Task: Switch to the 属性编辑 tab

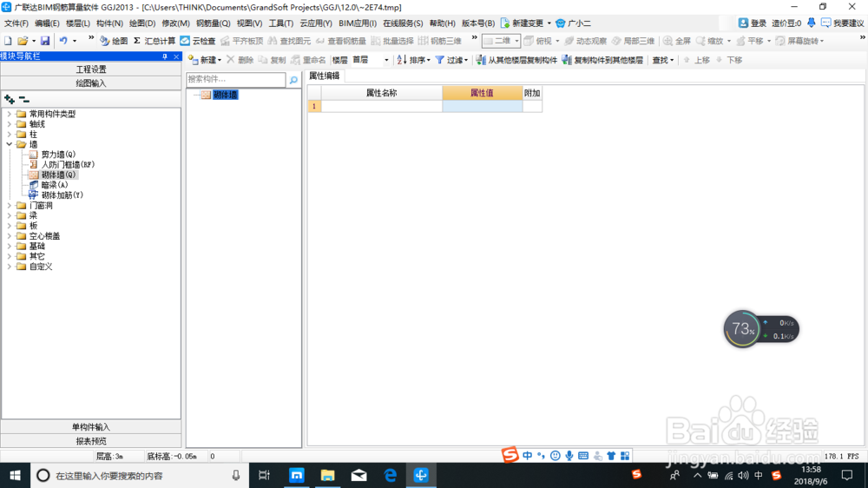Action: tap(325, 76)
